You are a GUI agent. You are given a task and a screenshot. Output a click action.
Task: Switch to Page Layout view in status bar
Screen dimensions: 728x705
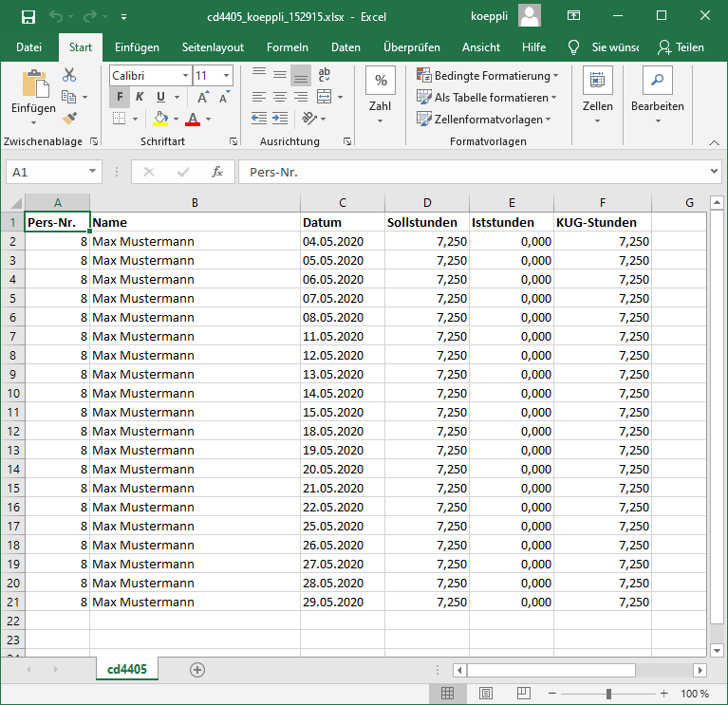(485, 694)
